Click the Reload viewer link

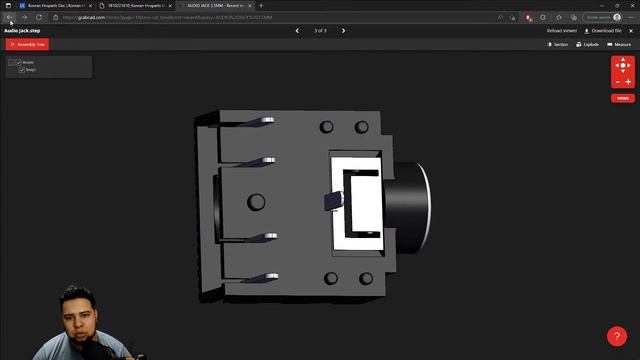coord(562,31)
